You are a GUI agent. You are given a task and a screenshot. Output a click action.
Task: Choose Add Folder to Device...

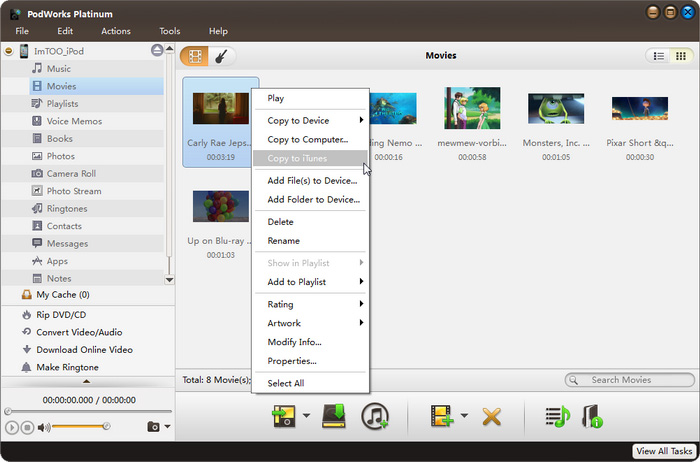click(x=310, y=200)
